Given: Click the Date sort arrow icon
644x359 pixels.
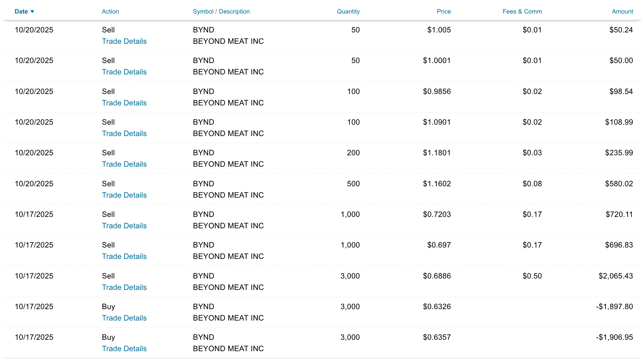Looking at the screenshot, I should coord(32,12).
